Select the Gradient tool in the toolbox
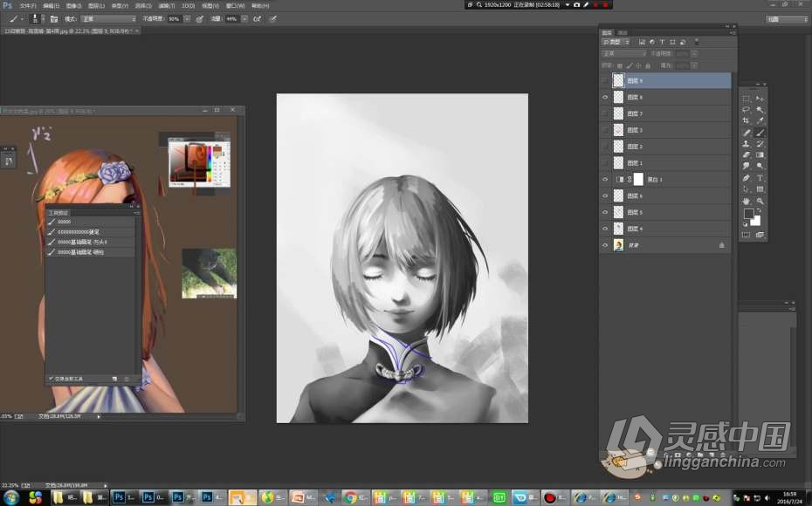This screenshot has height=506, width=812. tap(760, 154)
